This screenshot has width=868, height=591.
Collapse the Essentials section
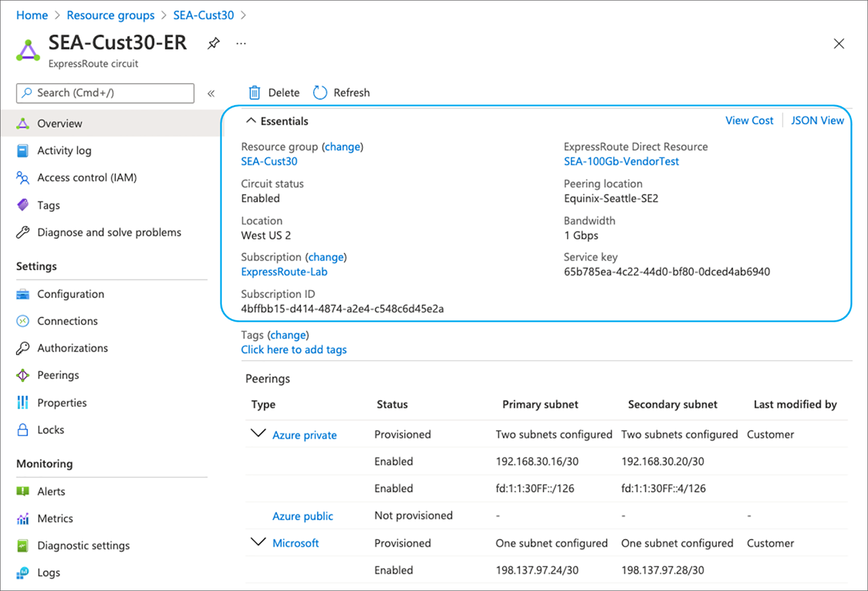pyautogui.click(x=251, y=121)
